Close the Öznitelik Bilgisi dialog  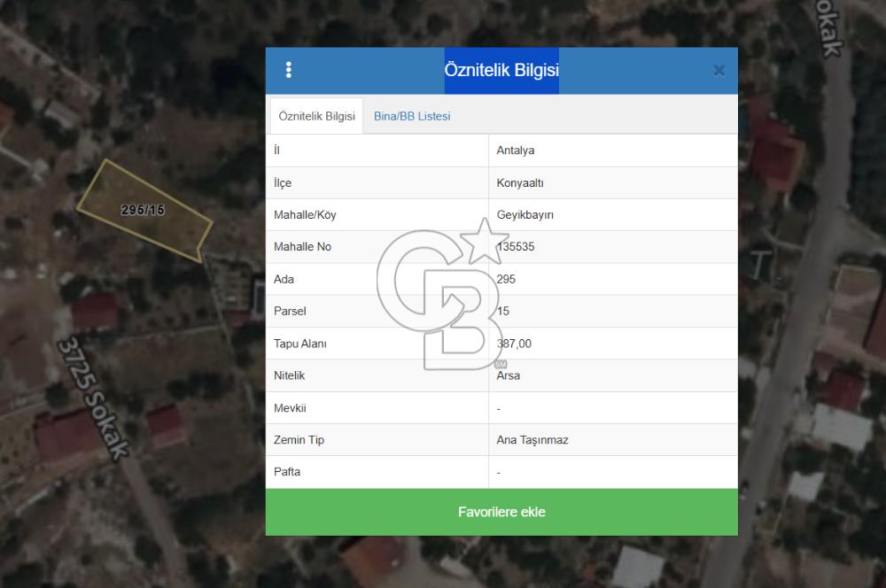pyautogui.click(x=719, y=71)
